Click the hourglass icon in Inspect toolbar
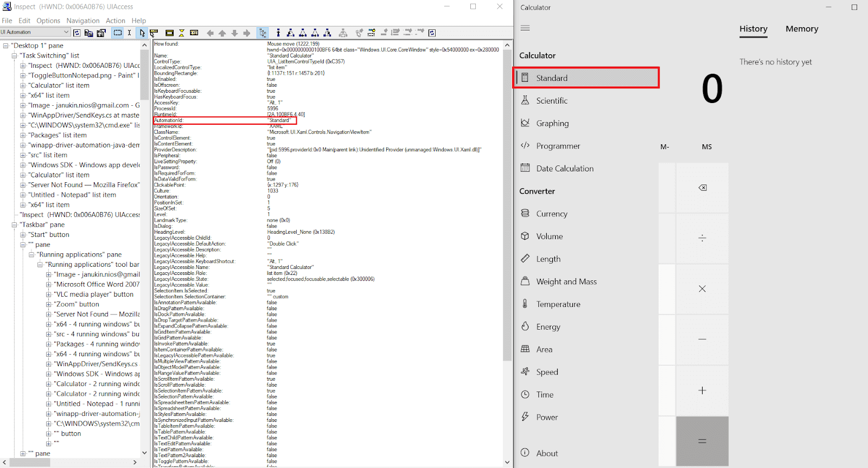868x468 pixels. pyautogui.click(x=182, y=33)
